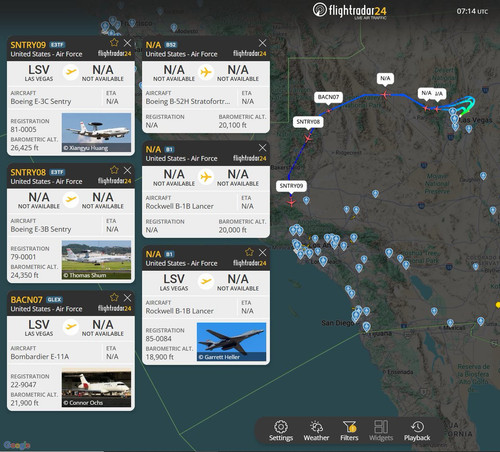Image resolution: width=500 pixels, height=452 pixels.
Task: Click the SNTRY09 callsign title
Action: (28, 45)
